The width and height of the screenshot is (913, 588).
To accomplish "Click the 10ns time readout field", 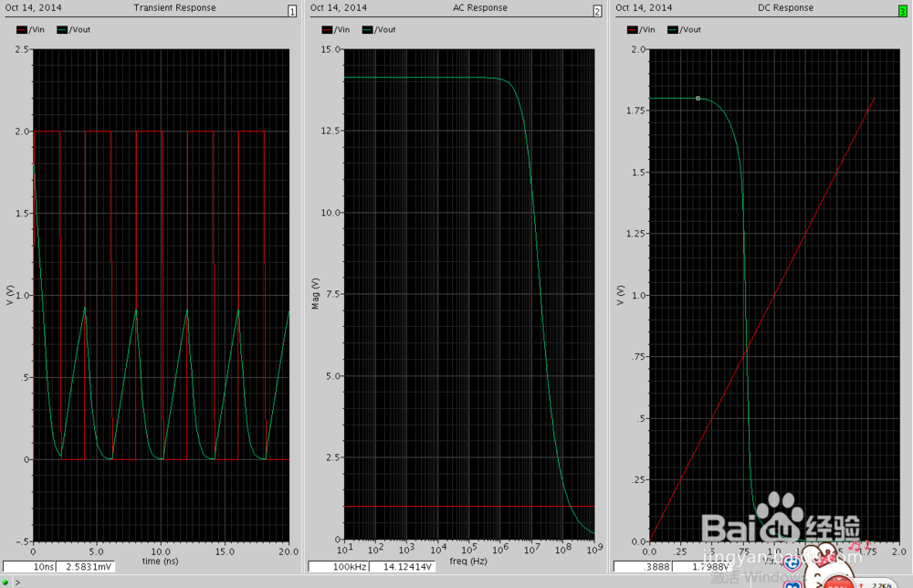I will (x=29, y=566).
